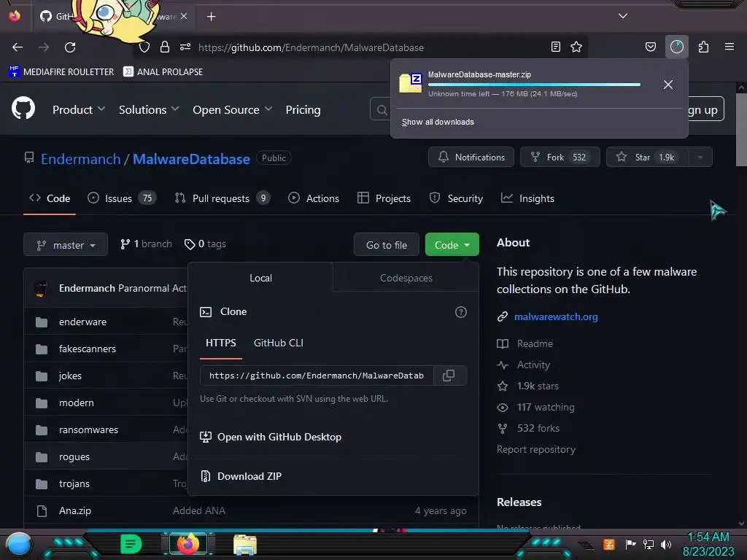This screenshot has width=747, height=560.
Task: Open File Explorer from the taskbar
Action: click(x=245, y=544)
